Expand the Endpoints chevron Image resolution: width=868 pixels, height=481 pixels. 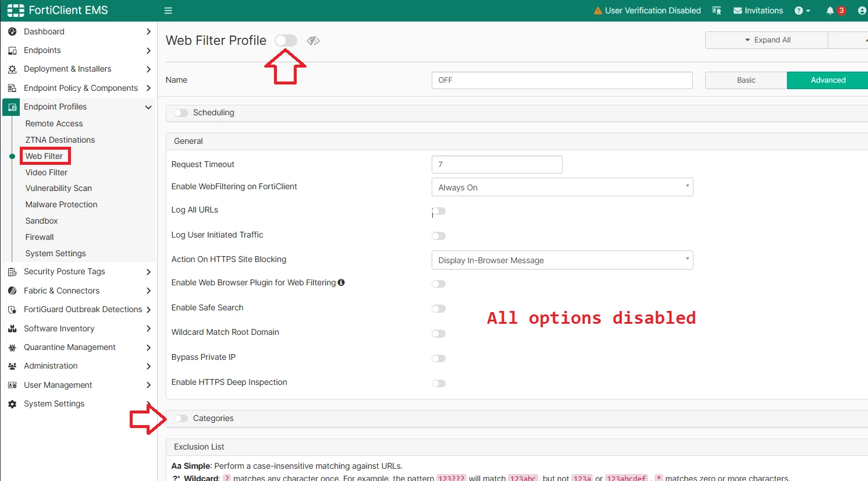coord(148,51)
